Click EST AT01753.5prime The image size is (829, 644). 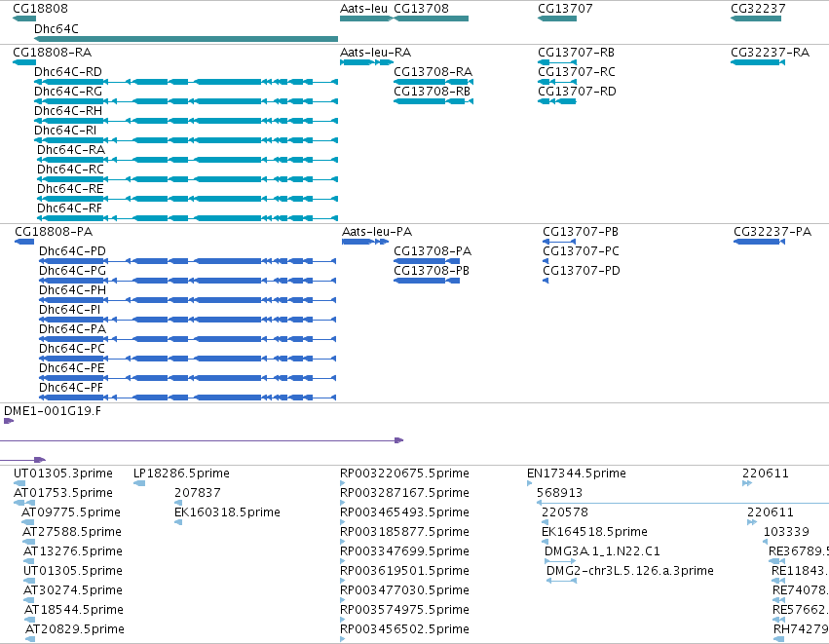tap(63, 493)
